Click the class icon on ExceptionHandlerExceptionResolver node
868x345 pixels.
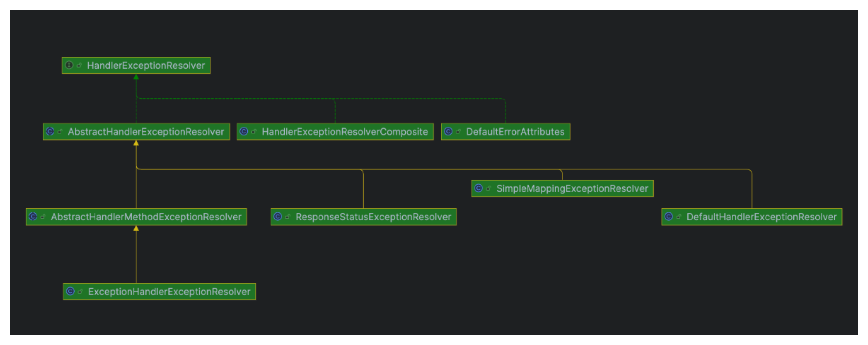coord(70,291)
